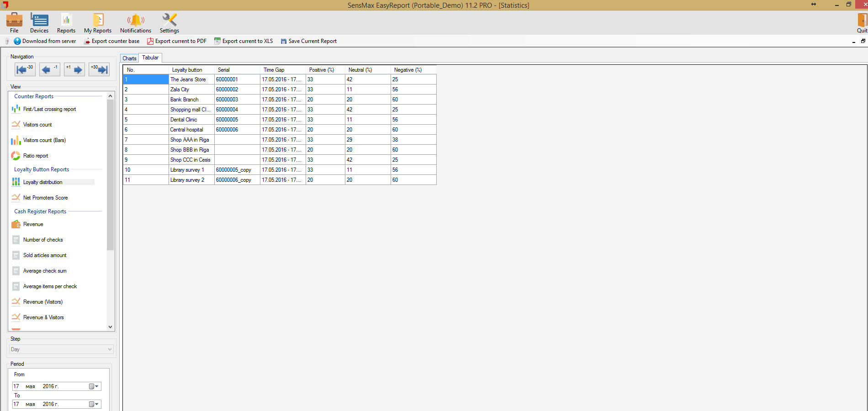
Task: Click Export current to PDF
Action: [177, 41]
